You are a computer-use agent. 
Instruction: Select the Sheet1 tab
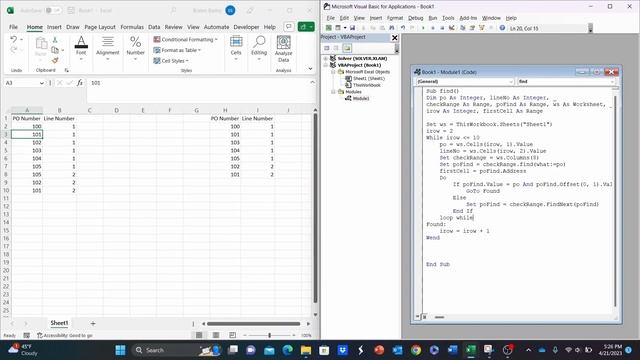click(59, 323)
